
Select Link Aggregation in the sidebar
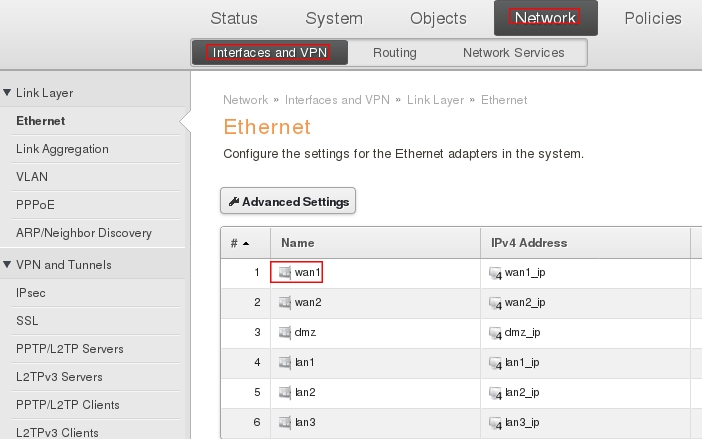coord(62,149)
